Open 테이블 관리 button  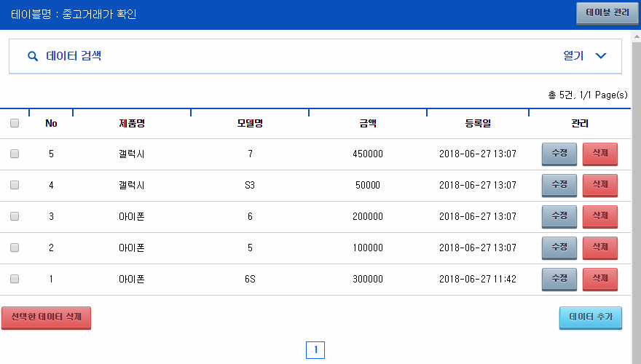(607, 14)
